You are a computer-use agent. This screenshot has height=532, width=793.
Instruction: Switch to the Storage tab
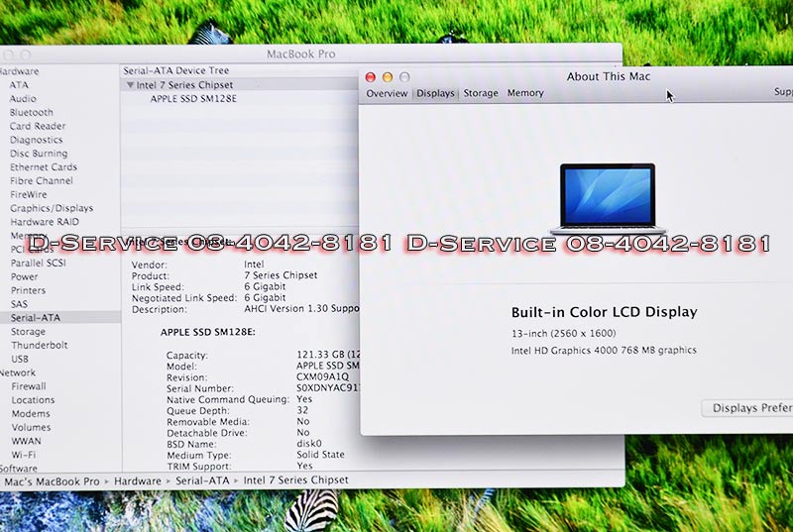pos(481,93)
